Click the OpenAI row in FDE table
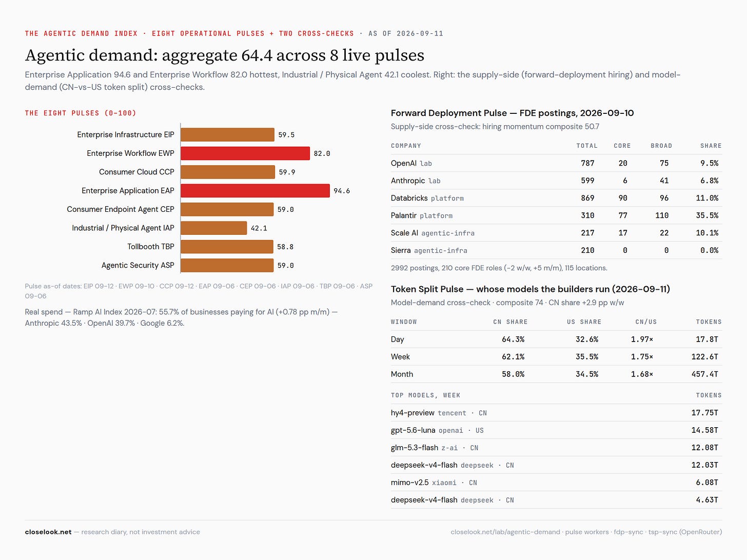This screenshot has width=747, height=560. pos(556,163)
